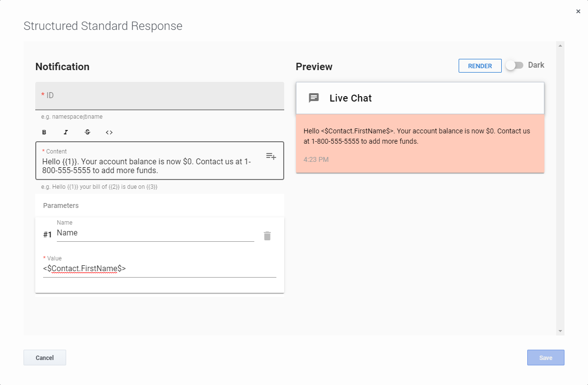Apply italic formatting to content
The width and height of the screenshot is (588, 385).
coord(66,132)
